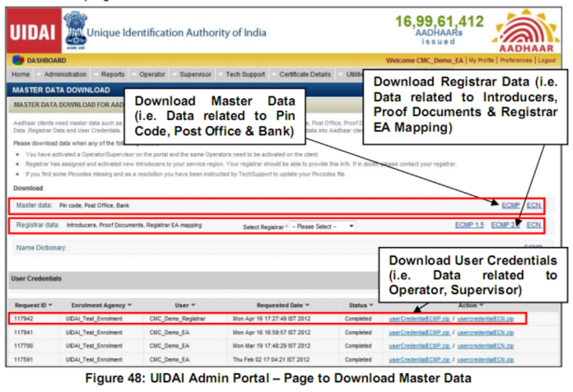Viewport: 573px width, 392px height.
Task: Select request ID 117941 cell
Action: tap(23, 333)
